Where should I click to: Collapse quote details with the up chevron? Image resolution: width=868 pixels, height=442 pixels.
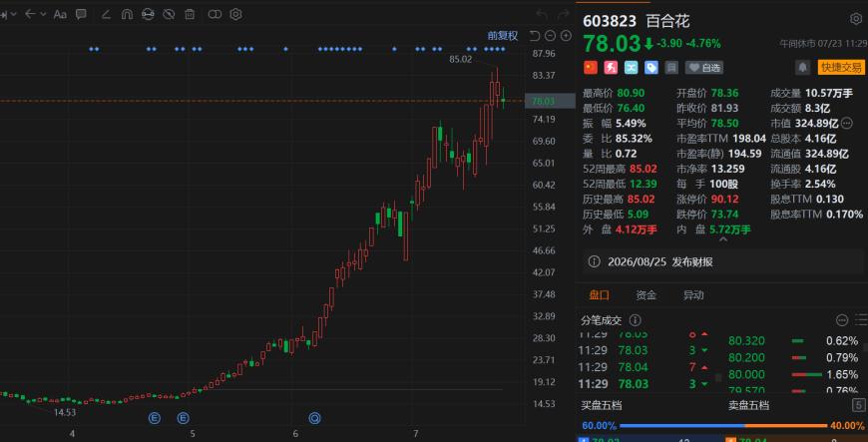point(723,239)
